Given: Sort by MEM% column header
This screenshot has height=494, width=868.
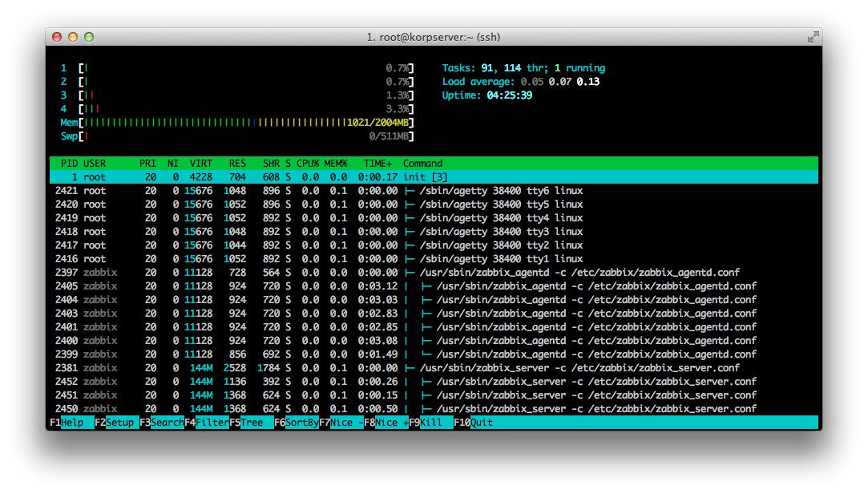Looking at the screenshot, I should coord(336,164).
